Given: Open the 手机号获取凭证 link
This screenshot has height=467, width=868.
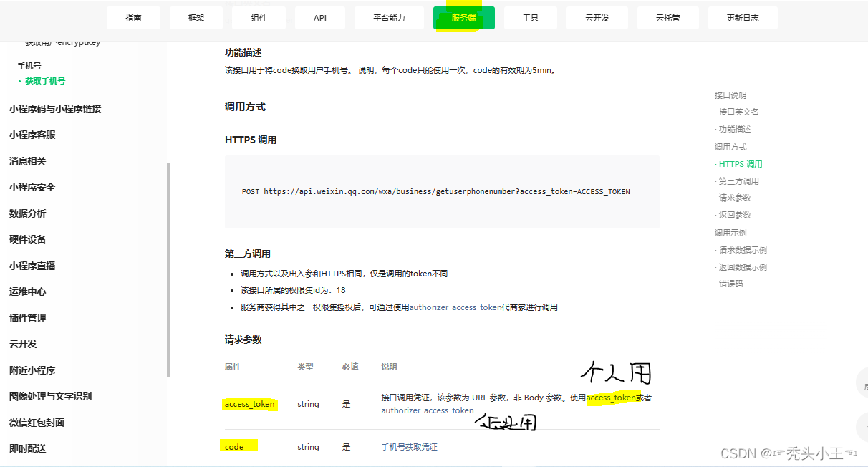Looking at the screenshot, I should click(x=408, y=446).
